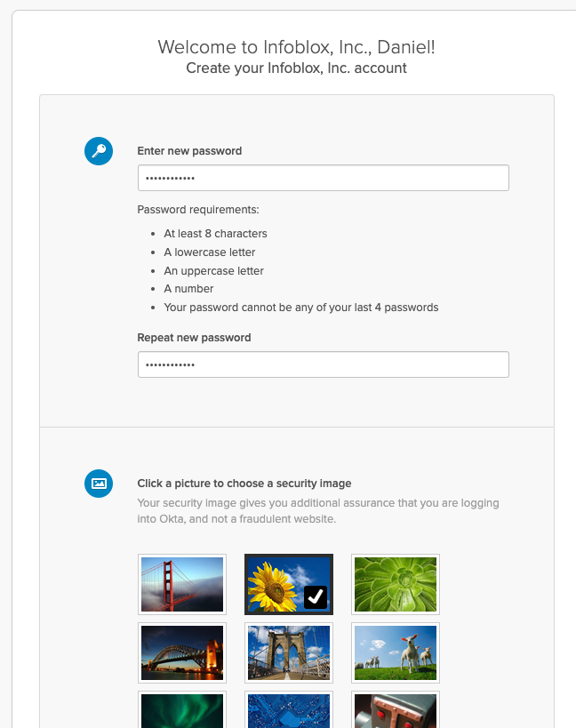Focus the Enter new password field
Viewport: 576px width, 728px height.
coord(323,178)
